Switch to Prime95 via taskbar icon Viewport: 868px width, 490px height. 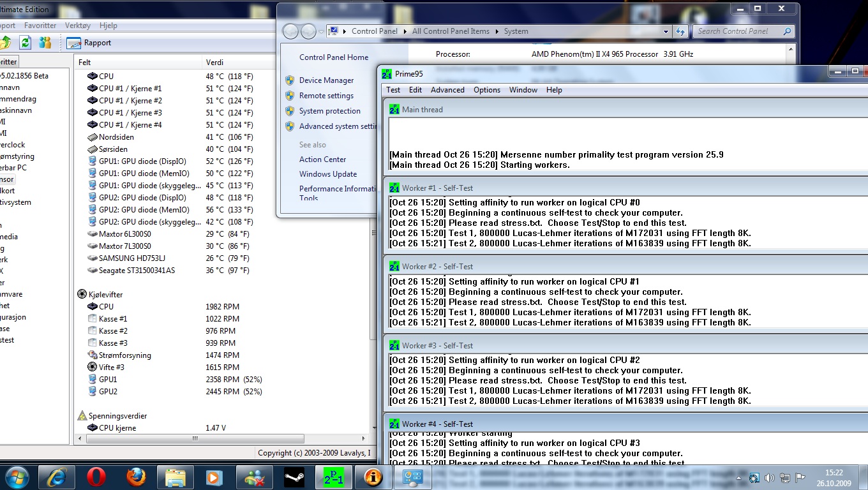[334, 477]
